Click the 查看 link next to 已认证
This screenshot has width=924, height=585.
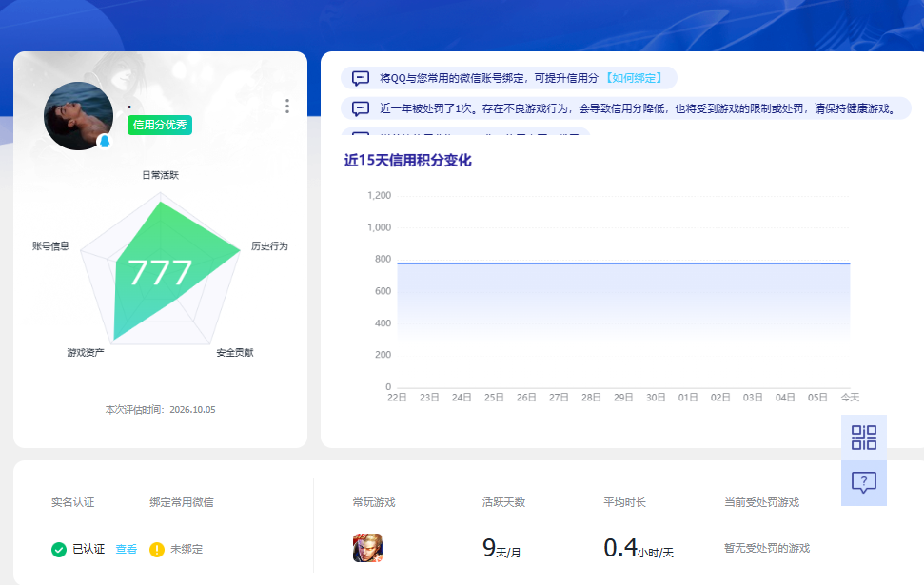point(127,549)
